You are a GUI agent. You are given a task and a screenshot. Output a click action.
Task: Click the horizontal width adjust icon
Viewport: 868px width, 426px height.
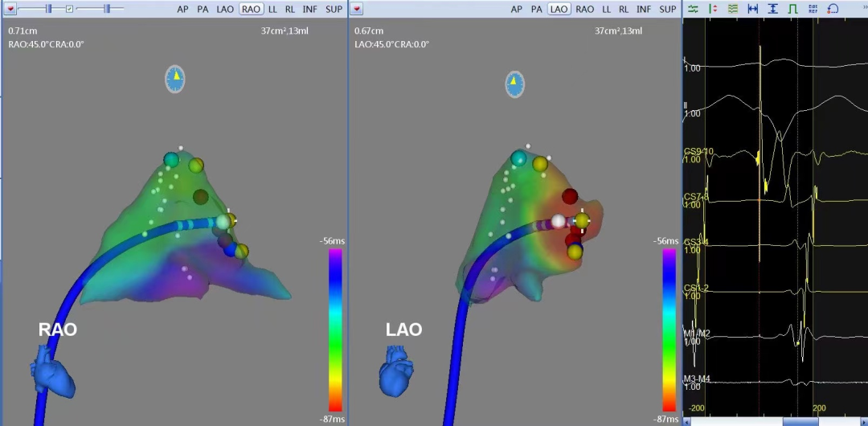(753, 8)
